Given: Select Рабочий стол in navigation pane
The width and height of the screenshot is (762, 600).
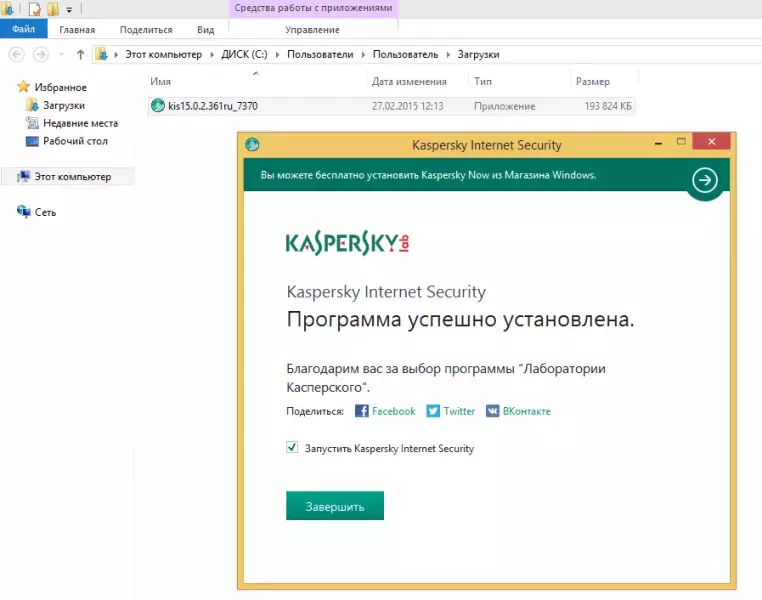Looking at the screenshot, I should 75,141.
